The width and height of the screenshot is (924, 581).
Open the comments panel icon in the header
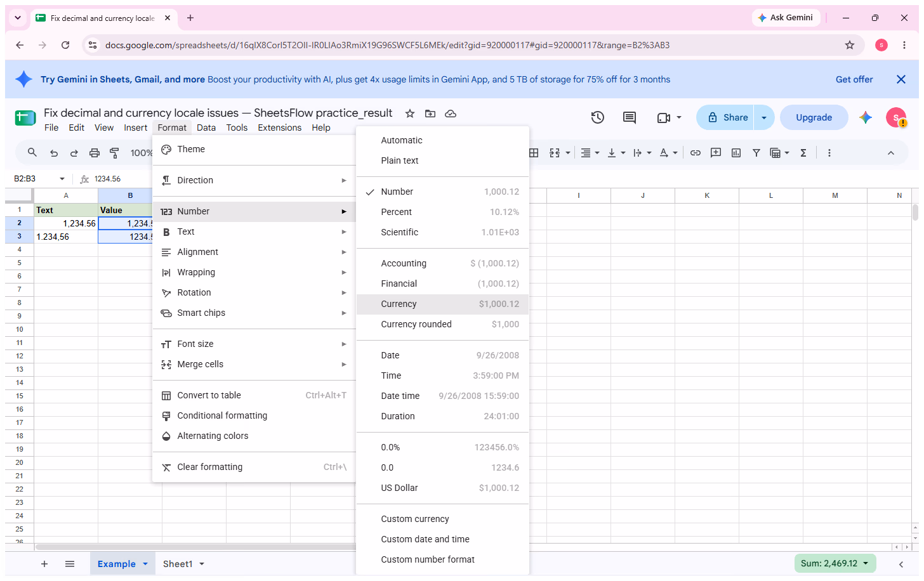pos(630,117)
